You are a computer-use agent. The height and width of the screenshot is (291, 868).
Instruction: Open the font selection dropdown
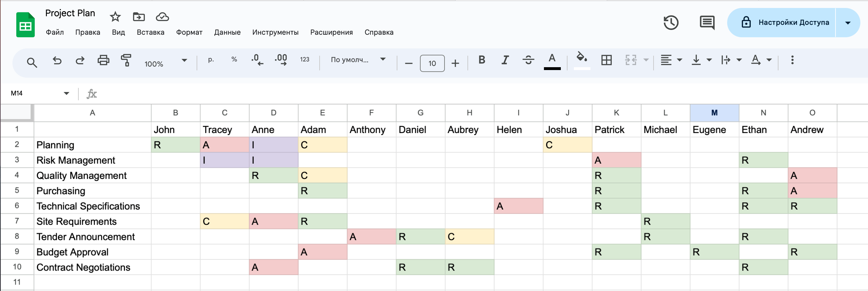click(382, 60)
